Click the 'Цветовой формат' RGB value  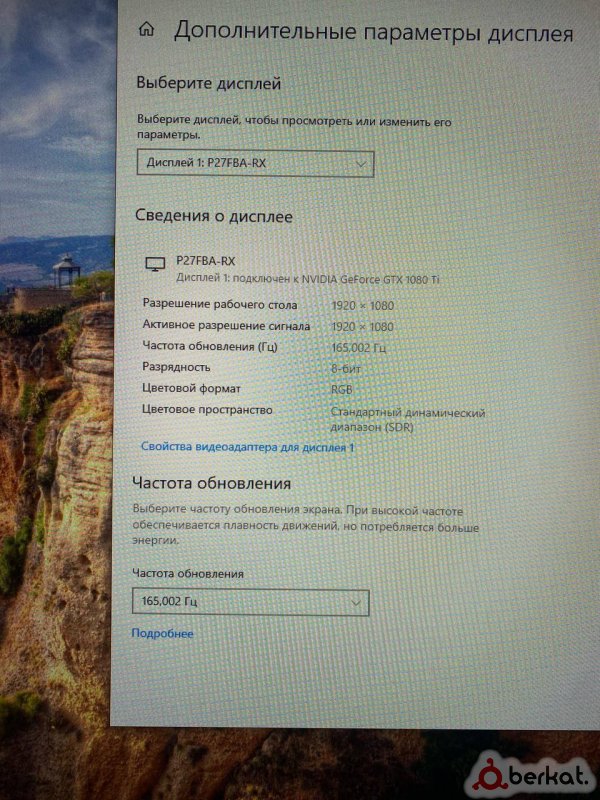coord(343,389)
